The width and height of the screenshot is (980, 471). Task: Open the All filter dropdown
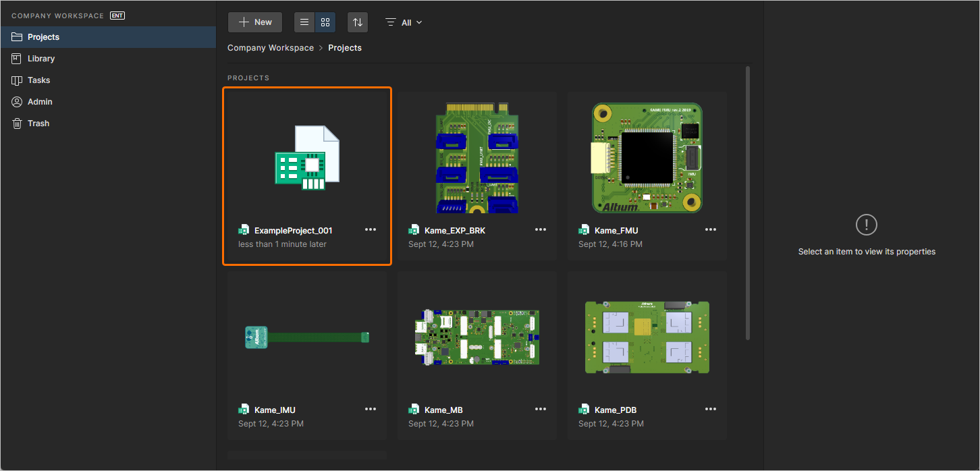tap(403, 22)
